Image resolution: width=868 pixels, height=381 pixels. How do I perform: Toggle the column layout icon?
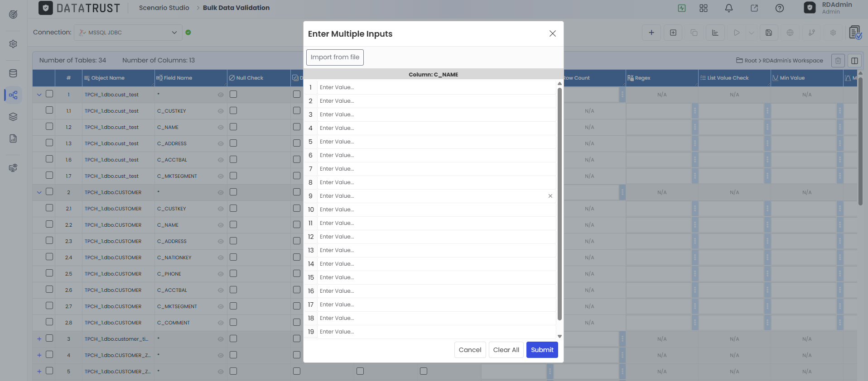tap(855, 60)
